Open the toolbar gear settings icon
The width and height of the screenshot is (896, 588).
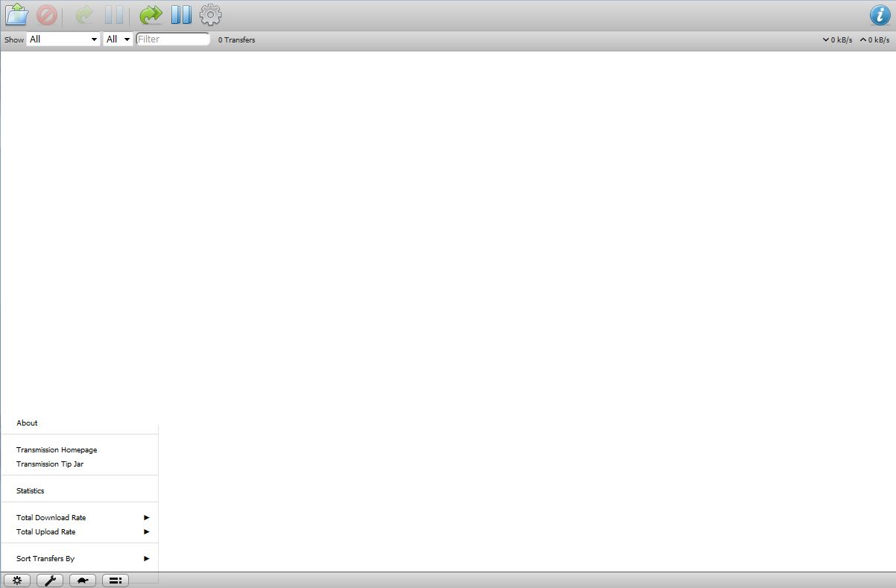(211, 15)
